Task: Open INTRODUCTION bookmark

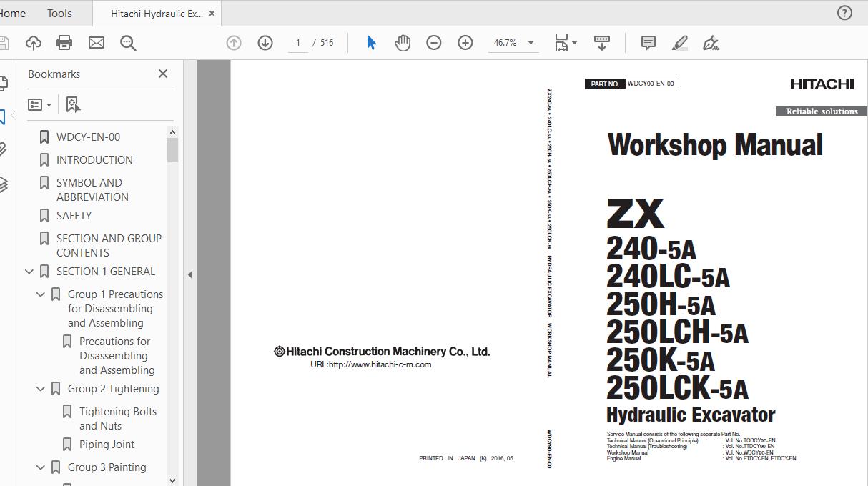Action: click(94, 159)
